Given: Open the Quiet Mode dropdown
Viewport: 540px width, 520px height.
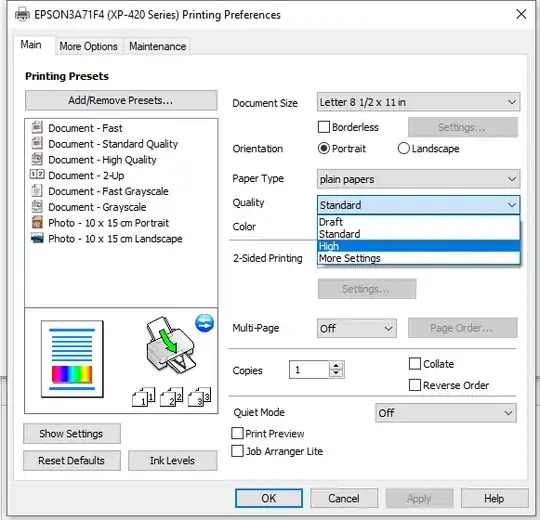Looking at the screenshot, I should [x=446, y=413].
